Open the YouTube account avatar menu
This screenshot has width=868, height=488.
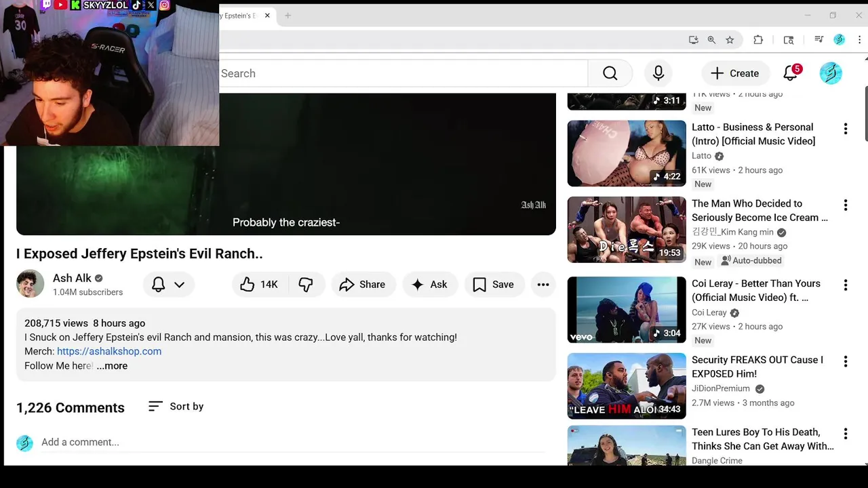[x=831, y=73]
